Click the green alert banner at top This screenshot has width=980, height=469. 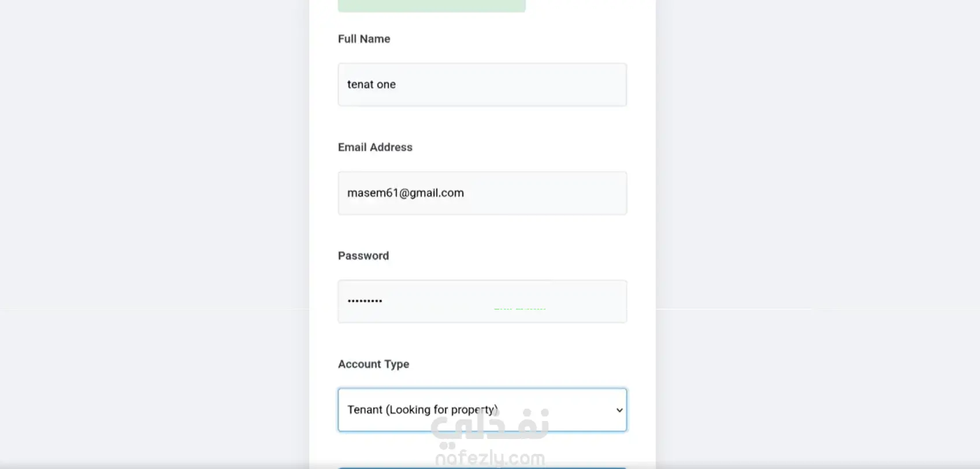[432, 6]
